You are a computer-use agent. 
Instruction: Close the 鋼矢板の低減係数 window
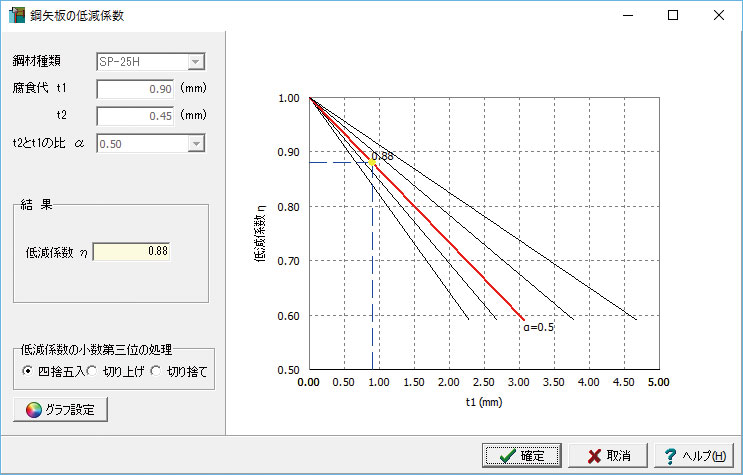pyautogui.click(x=719, y=16)
